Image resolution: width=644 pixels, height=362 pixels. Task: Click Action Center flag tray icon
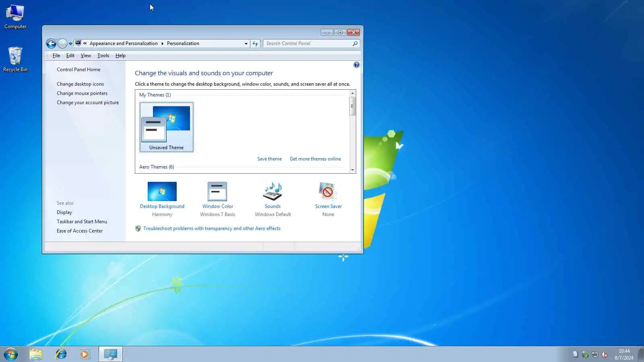click(x=575, y=354)
